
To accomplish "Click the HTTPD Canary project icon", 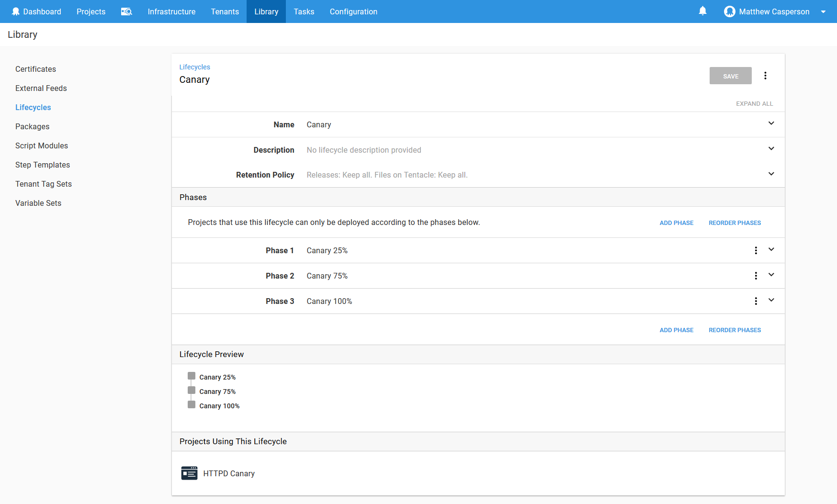I will pyautogui.click(x=189, y=473).
